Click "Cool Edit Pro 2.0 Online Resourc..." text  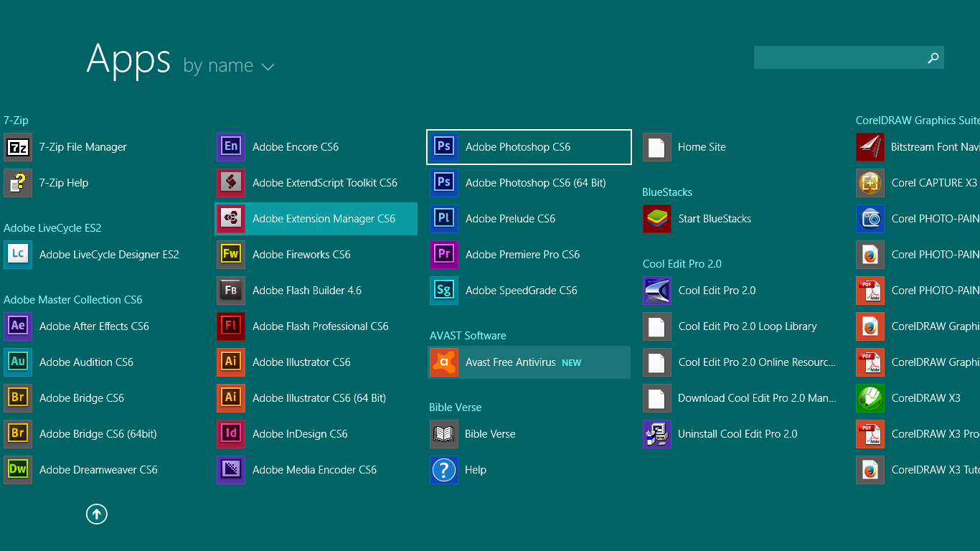point(757,362)
